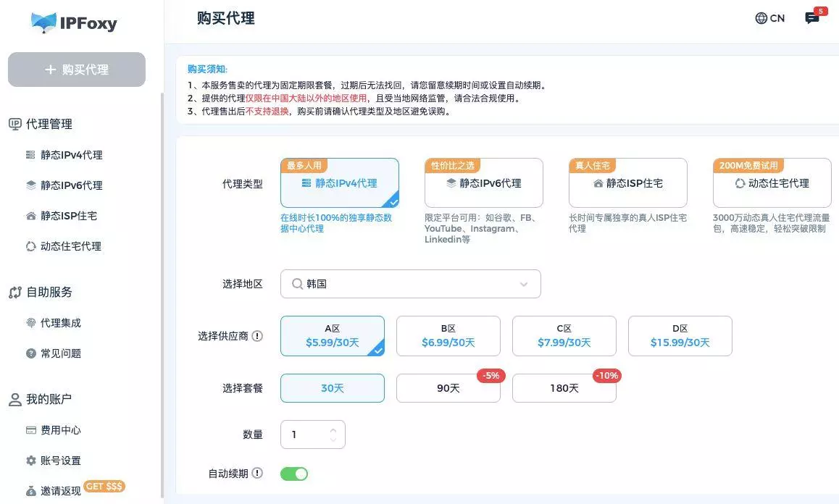The image size is (839, 504).
Task: Click the 代理管理 section icon
Action: pos(15,124)
